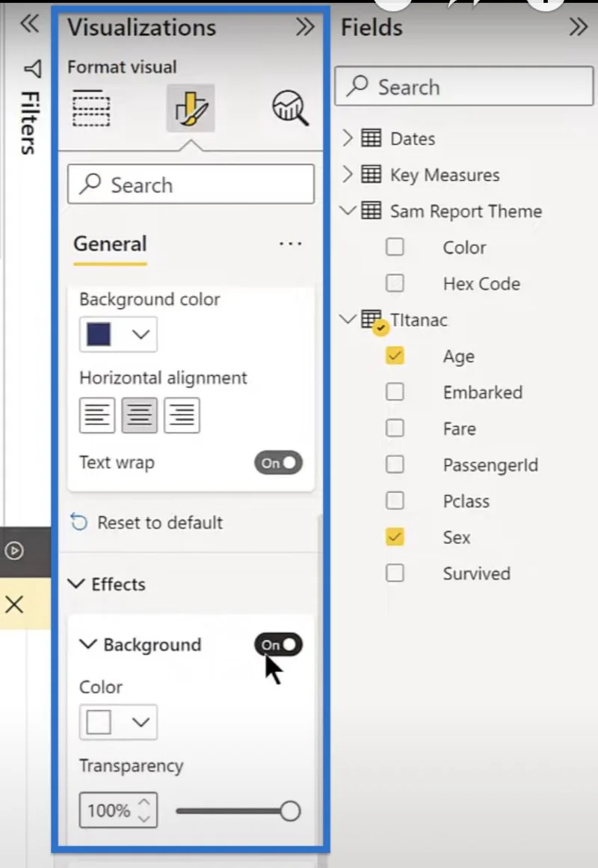
Task: Switch to Build visual fields icon
Action: [91, 108]
